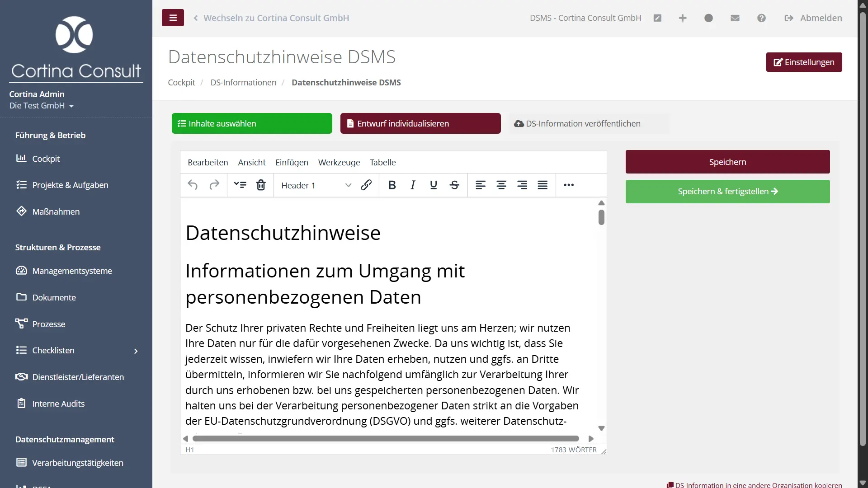Toggle italic formatting
This screenshot has height=488, width=868.
pos(413,185)
